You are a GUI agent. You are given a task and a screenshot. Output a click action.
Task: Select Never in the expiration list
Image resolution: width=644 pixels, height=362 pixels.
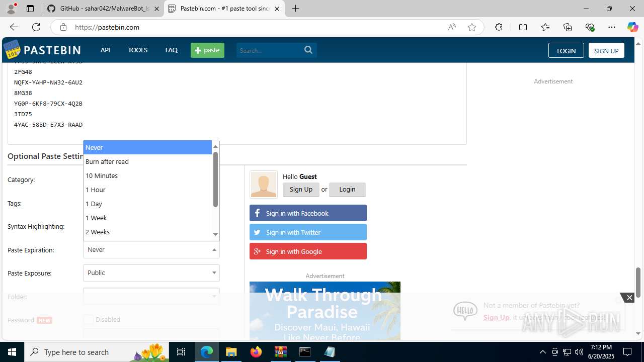pyautogui.click(x=147, y=147)
